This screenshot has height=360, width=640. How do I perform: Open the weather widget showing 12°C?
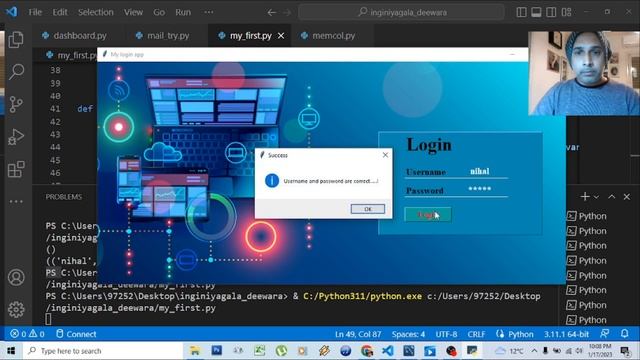tap(509, 351)
